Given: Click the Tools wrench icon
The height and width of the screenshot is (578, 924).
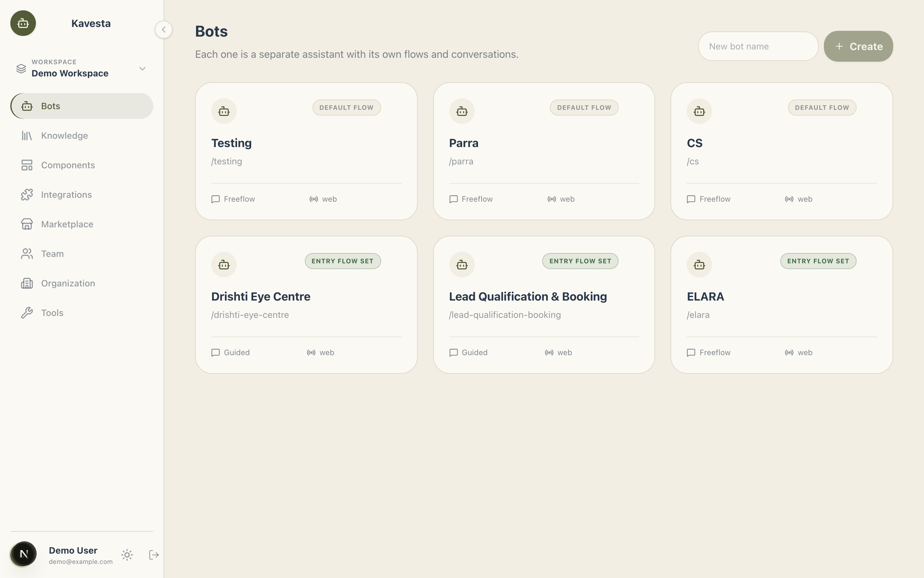Looking at the screenshot, I should tap(27, 313).
